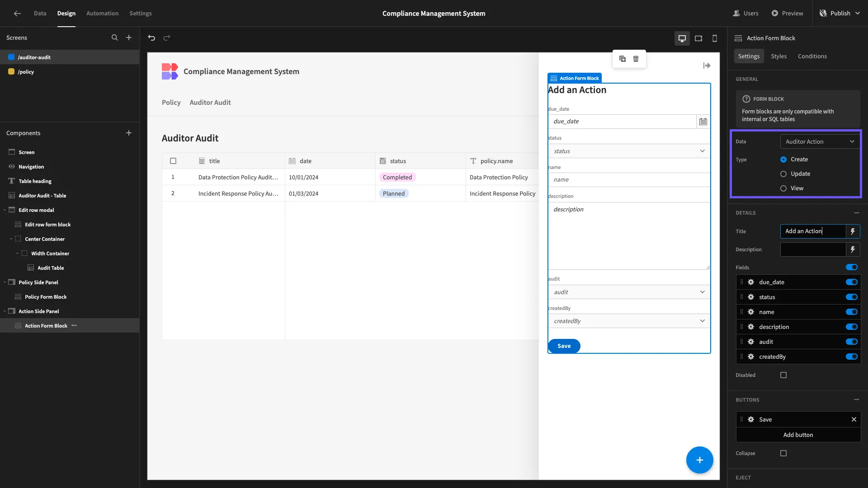Screen dimensions: 868x488
Task: Switch to the Styles tab
Action: point(778,56)
